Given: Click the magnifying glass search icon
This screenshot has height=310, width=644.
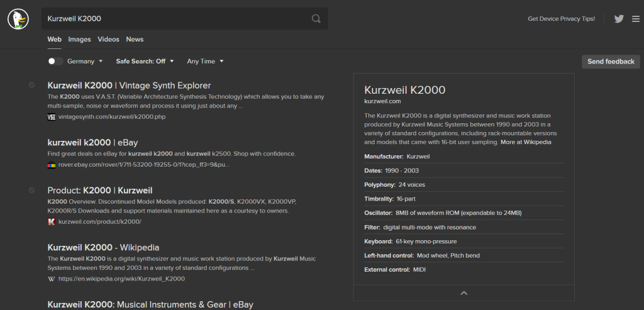Looking at the screenshot, I should point(316,19).
